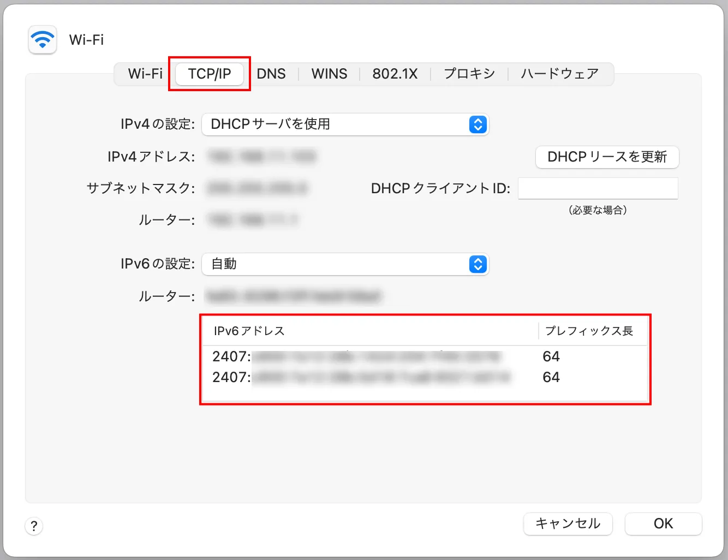Click the Wi-Fi icon in the header
This screenshot has height=560, width=728.
click(x=43, y=40)
